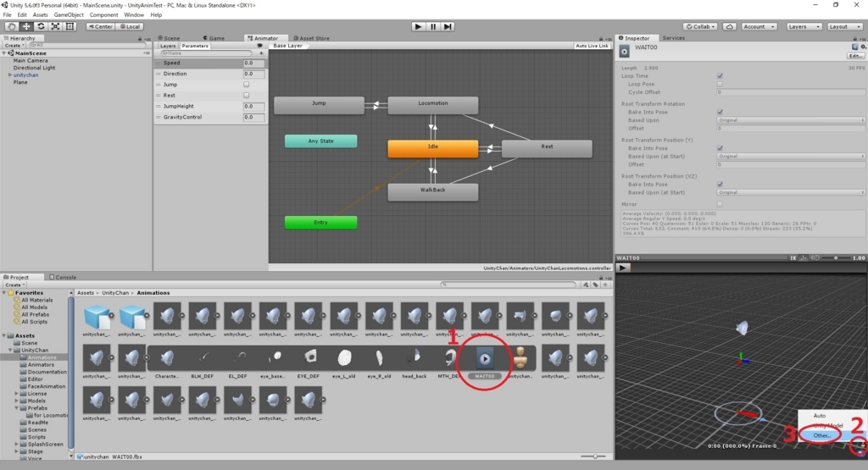Adjust the preview speed slider
Screen dimensions: 868x470
tap(835, 258)
